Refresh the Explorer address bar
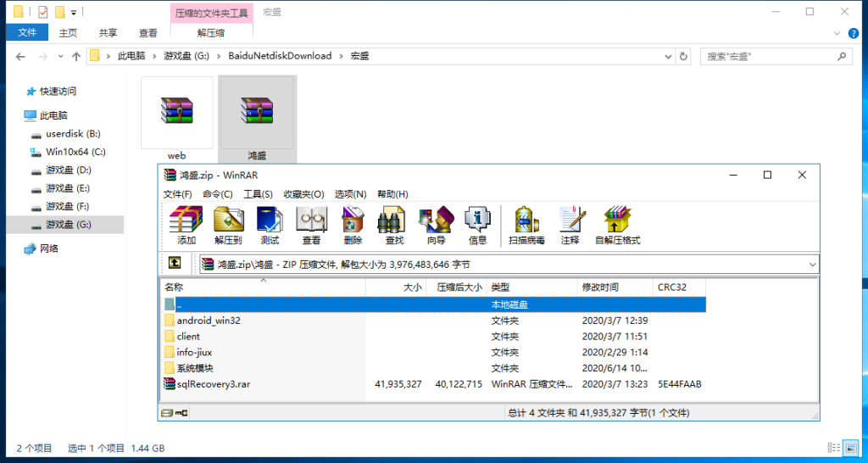Image resolution: width=868 pixels, height=463 pixels. coord(683,57)
